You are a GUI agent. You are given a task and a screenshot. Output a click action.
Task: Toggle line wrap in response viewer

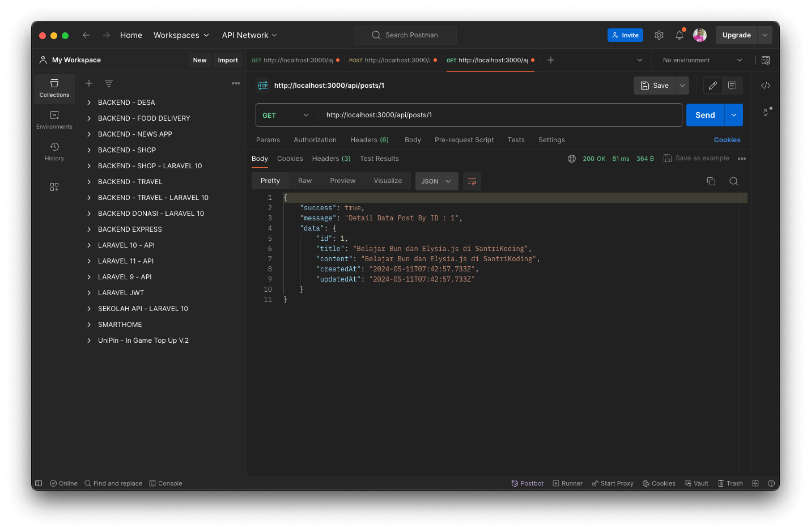[x=472, y=181]
